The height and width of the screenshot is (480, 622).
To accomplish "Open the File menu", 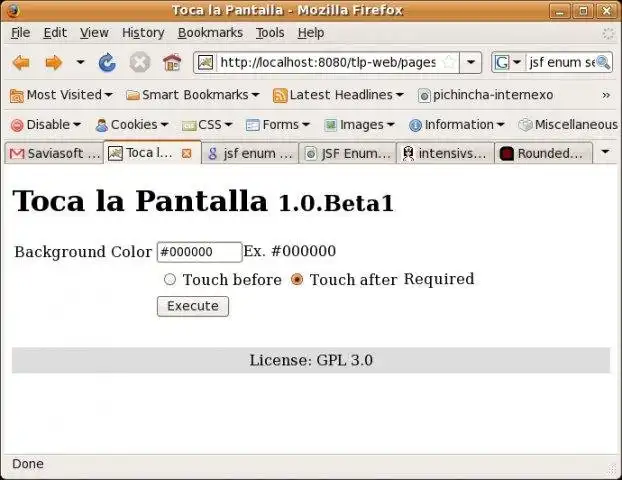I will pyautogui.click(x=20, y=33).
